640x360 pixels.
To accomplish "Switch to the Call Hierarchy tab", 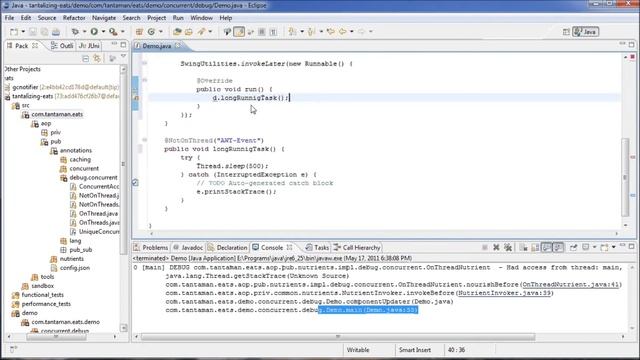I will [357, 247].
